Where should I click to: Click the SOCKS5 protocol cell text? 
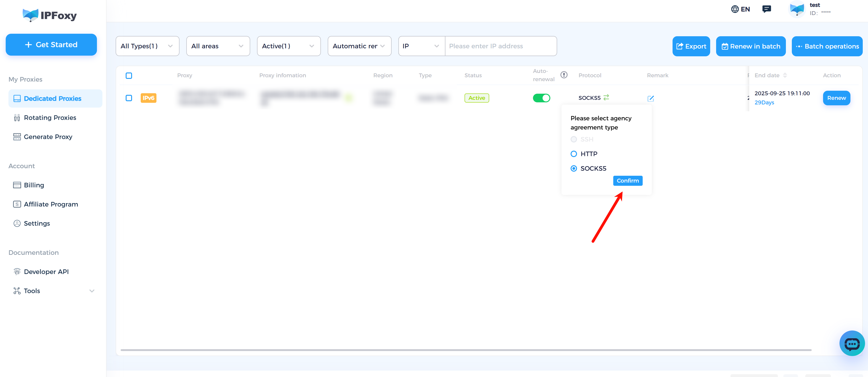click(589, 98)
